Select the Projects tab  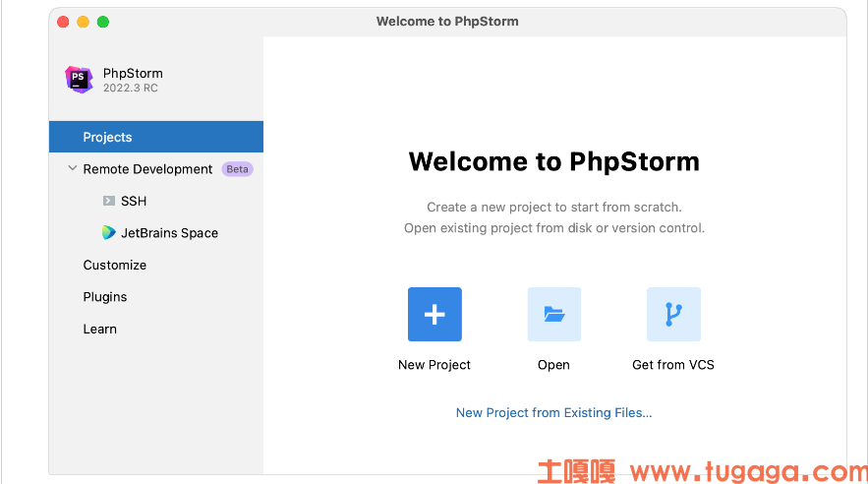pyautogui.click(x=156, y=137)
